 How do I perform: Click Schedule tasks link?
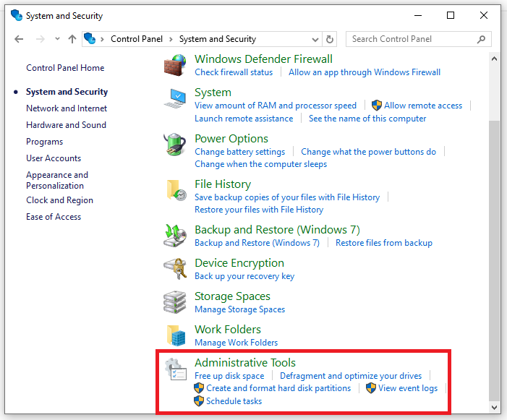coord(234,401)
